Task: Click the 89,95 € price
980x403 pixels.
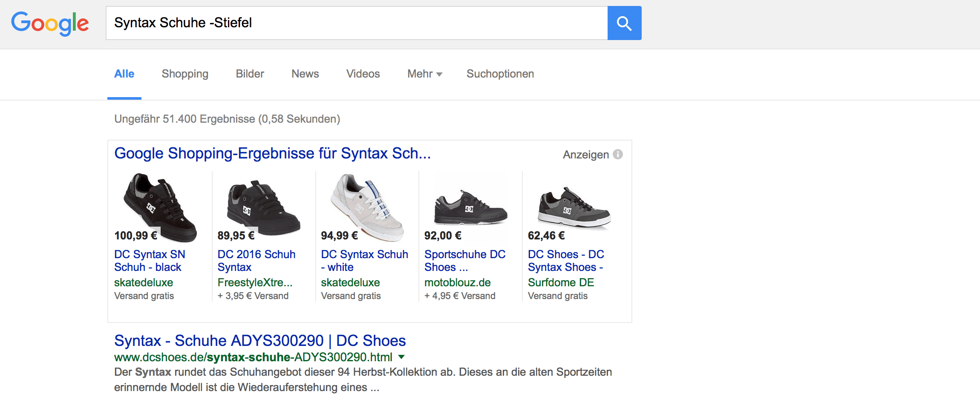Action: click(236, 236)
